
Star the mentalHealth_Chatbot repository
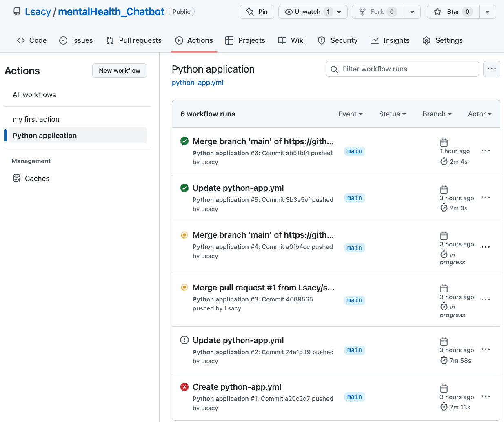click(452, 11)
